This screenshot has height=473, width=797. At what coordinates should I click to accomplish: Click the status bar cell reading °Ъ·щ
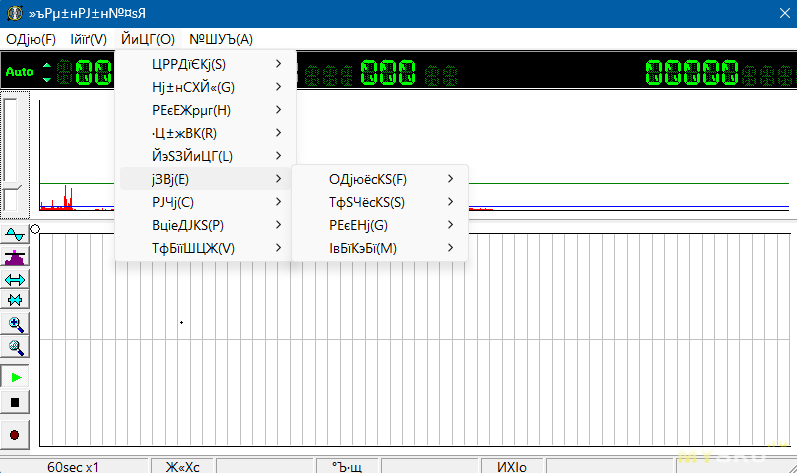click(347, 466)
